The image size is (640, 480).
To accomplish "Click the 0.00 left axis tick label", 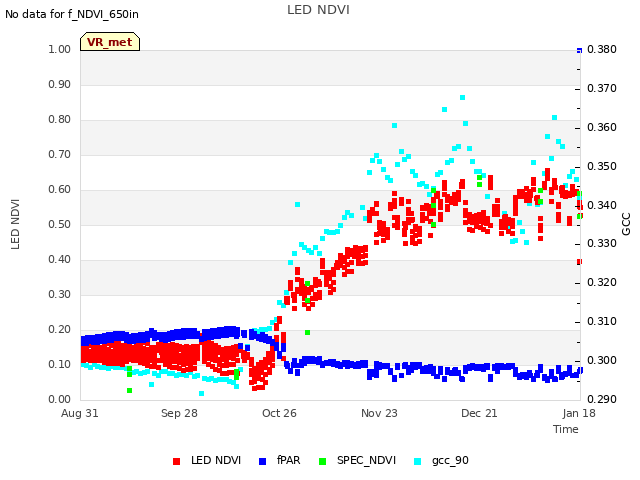I will pos(60,399).
